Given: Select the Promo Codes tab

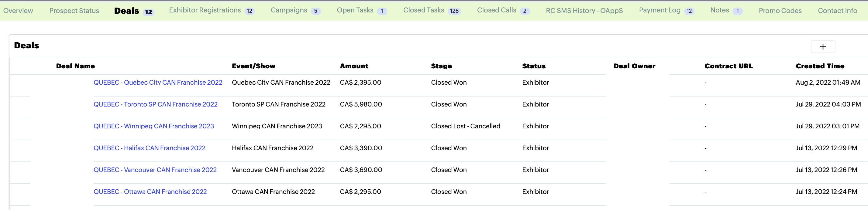Looking at the screenshot, I should 780,11.
